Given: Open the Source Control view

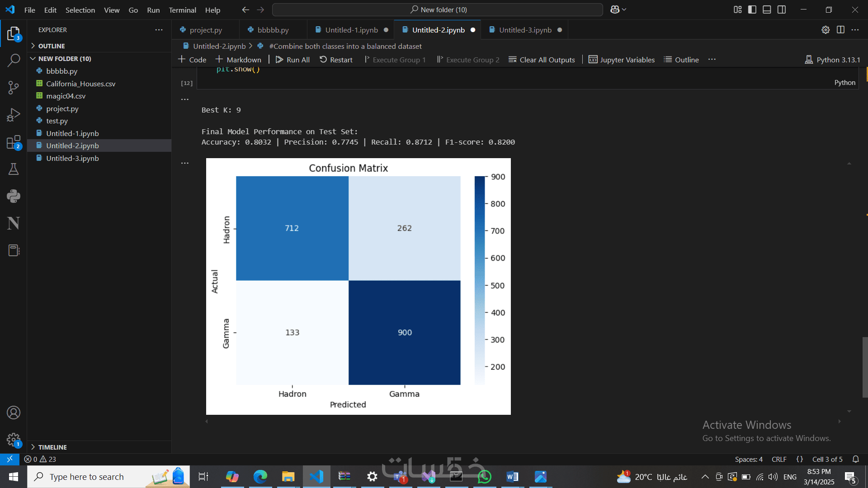Looking at the screenshot, I should click(x=14, y=87).
